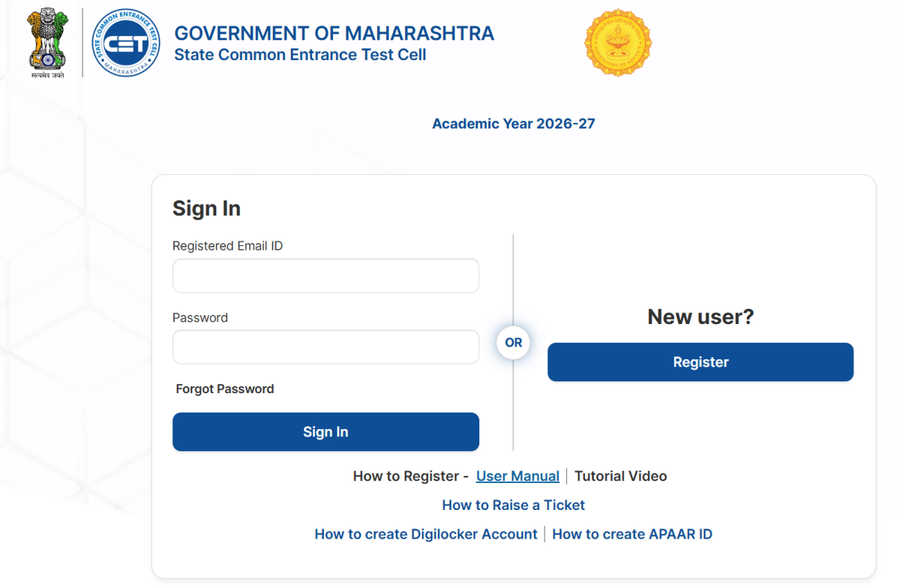Click the Academic Year 2026-27 text
Screen dimensions: 900x588
point(513,123)
